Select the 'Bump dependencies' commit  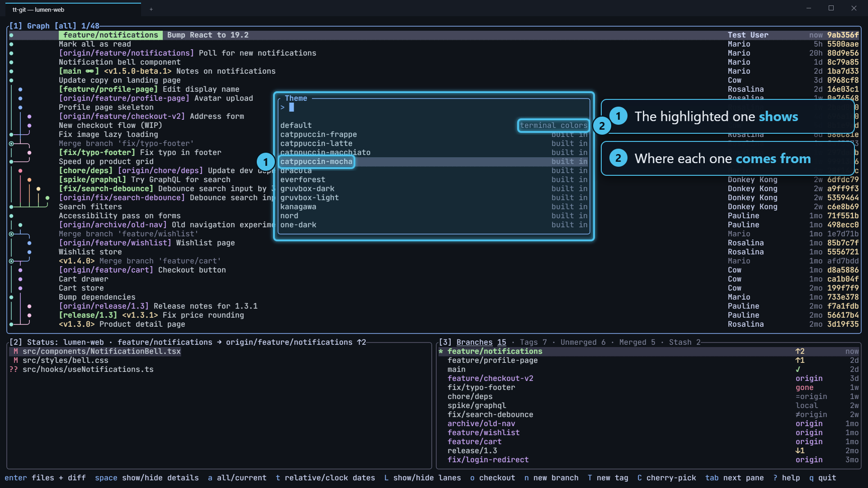(x=434, y=297)
